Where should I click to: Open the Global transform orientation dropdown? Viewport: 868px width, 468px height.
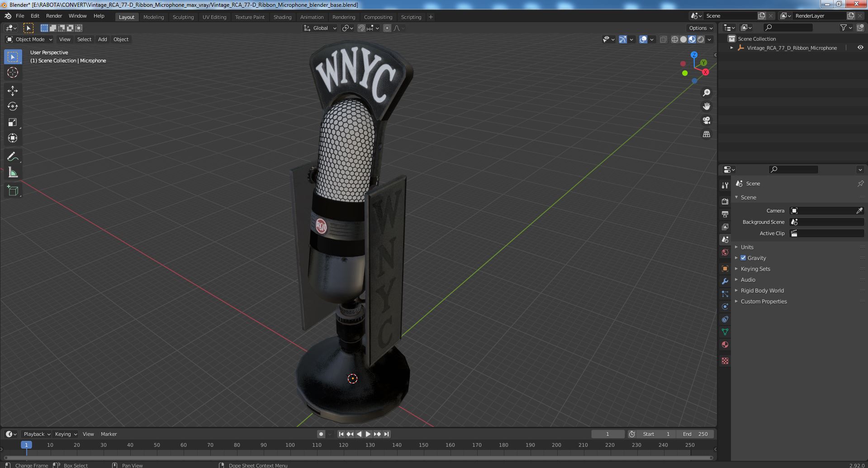320,28
